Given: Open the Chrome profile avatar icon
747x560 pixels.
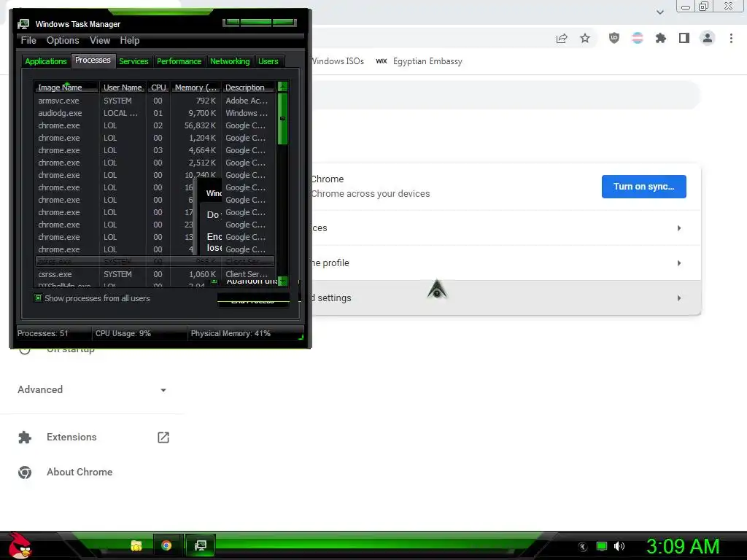Looking at the screenshot, I should 708,38.
